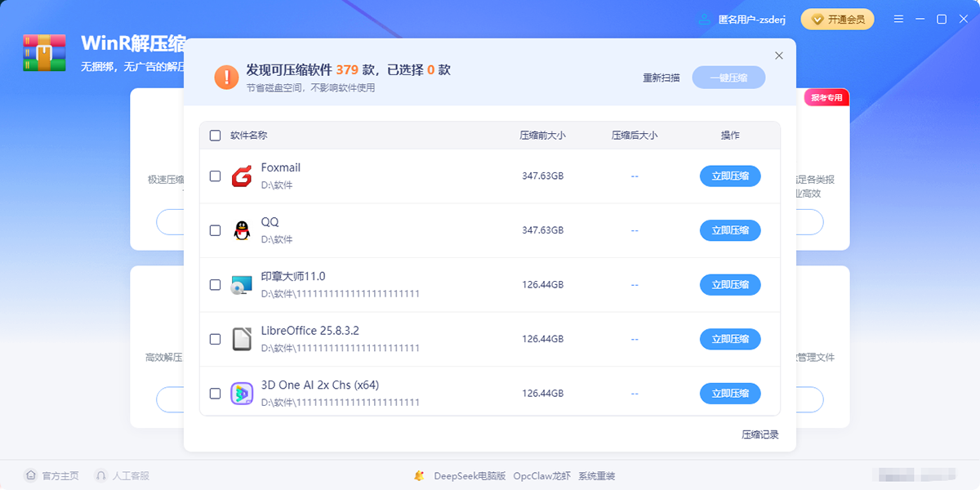The width and height of the screenshot is (980, 490).
Task: Click the LibreOffice document icon
Action: click(x=241, y=339)
